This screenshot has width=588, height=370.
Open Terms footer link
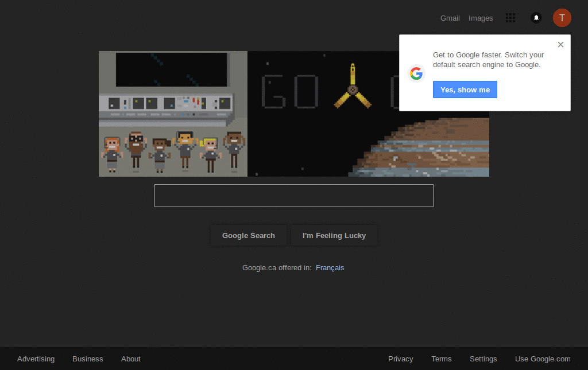(442, 359)
